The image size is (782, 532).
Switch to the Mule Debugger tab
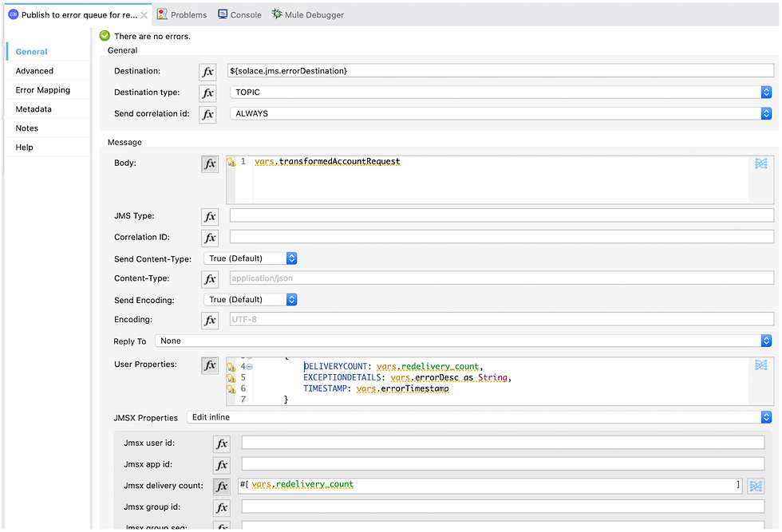[308, 15]
